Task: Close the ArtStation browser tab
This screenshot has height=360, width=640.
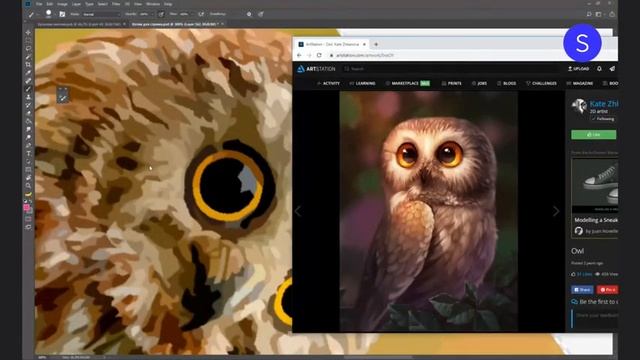Action: coord(364,44)
